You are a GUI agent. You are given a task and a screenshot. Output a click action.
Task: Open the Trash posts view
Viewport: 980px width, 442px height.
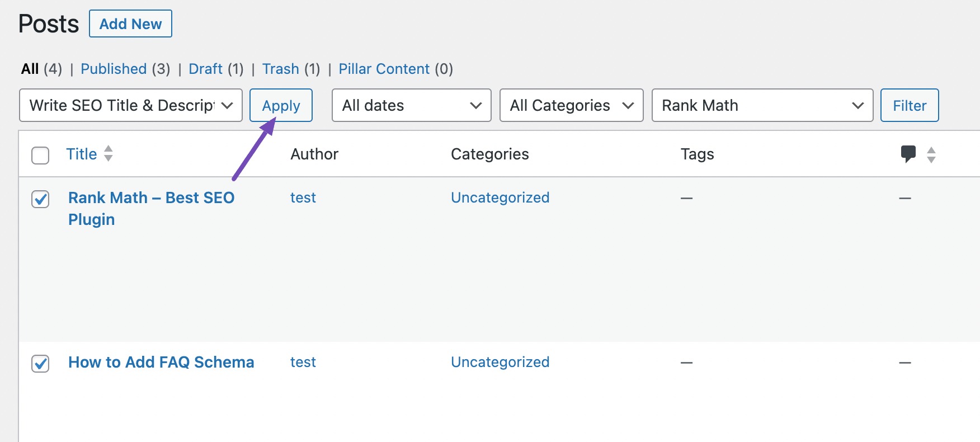pos(281,69)
